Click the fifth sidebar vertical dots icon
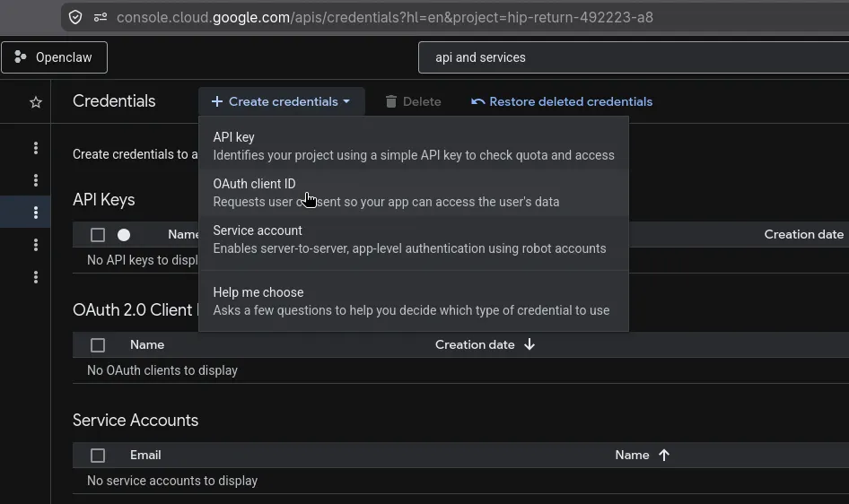849x504 pixels. (36, 277)
